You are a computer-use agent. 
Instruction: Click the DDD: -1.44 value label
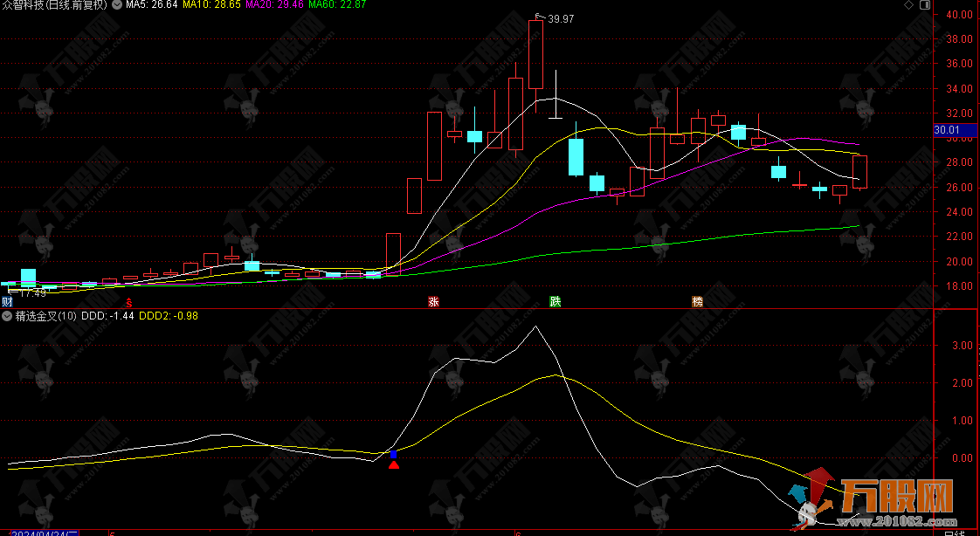107,316
